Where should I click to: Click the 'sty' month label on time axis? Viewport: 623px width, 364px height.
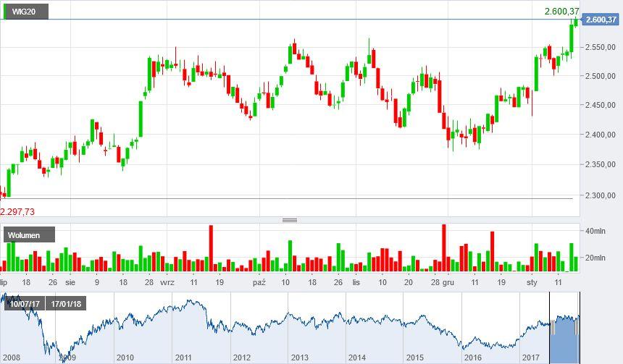click(532, 282)
